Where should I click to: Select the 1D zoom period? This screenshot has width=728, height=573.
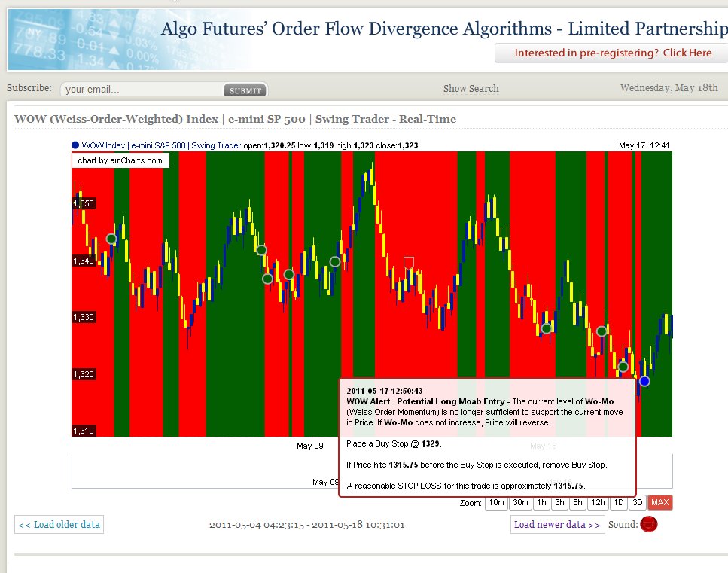pyautogui.click(x=618, y=502)
